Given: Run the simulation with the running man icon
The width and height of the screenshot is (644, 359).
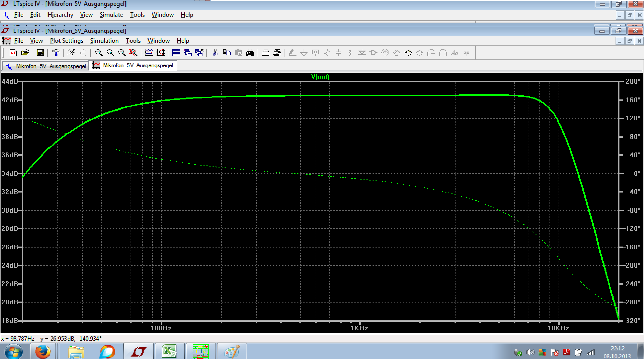Looking at the screenshot, I should [x=71, y=53].
